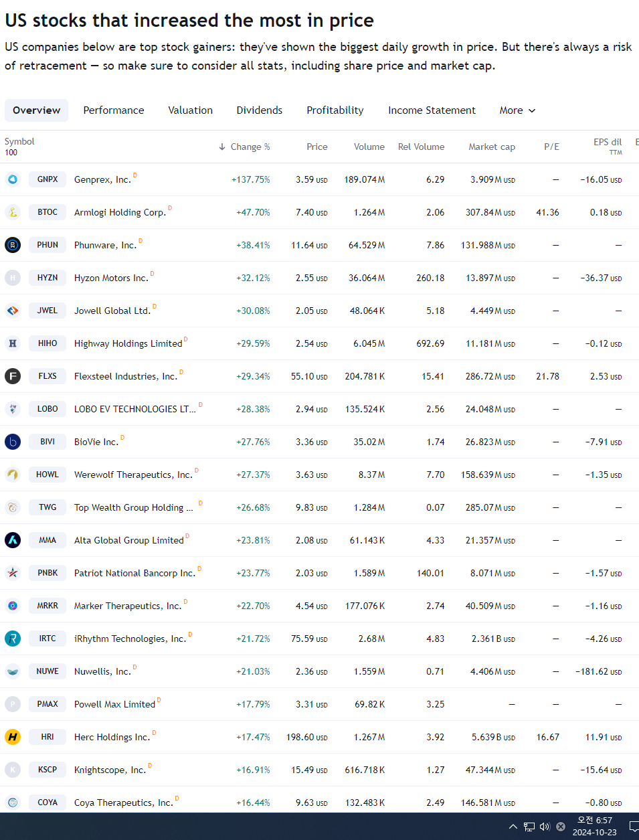Click the Armlogi Holding Corp. logo icon
Screen dimensions: 639x840
coord(13,212)
